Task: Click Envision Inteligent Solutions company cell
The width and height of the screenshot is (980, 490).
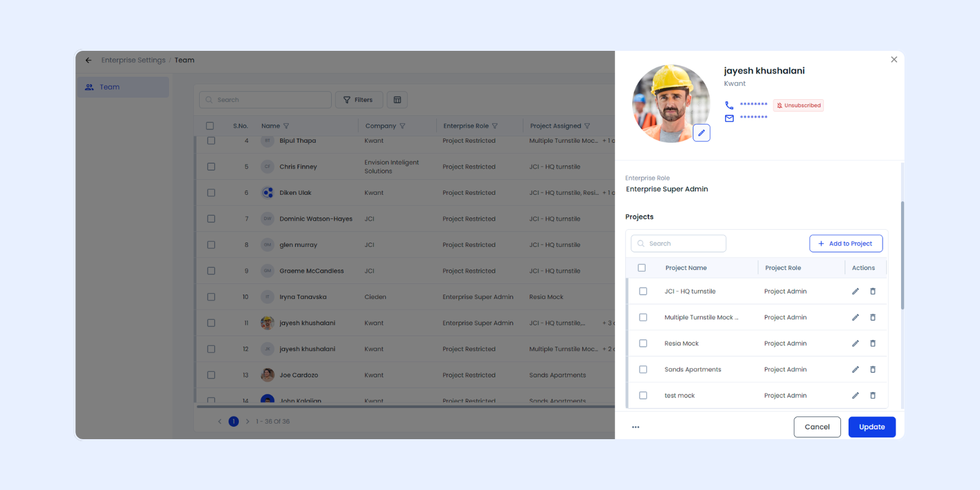Action: 391,167
